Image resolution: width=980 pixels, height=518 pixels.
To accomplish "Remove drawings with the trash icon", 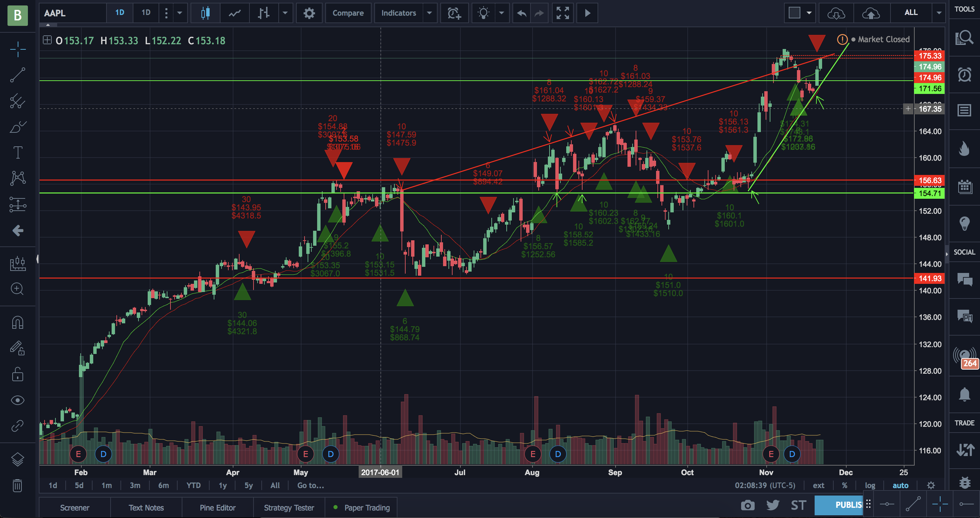I will (17, 486).
